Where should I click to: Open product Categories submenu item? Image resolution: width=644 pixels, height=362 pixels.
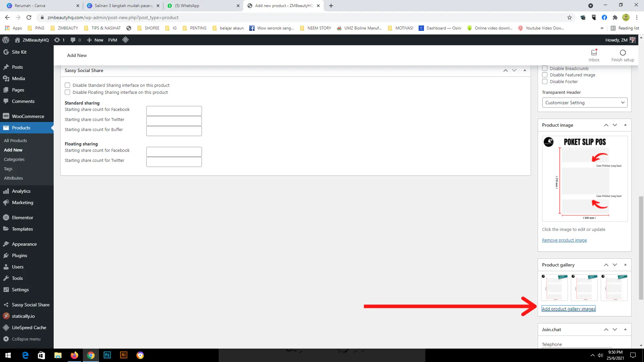[14, 159]
